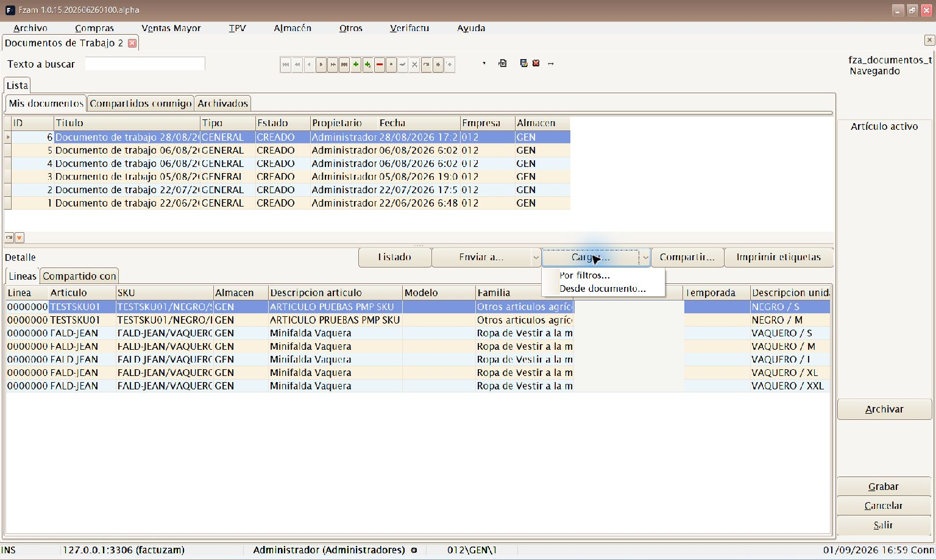Screen dimensions: 936x560
Task: Click grid refresh icon below document list
Action: (9, 238)
